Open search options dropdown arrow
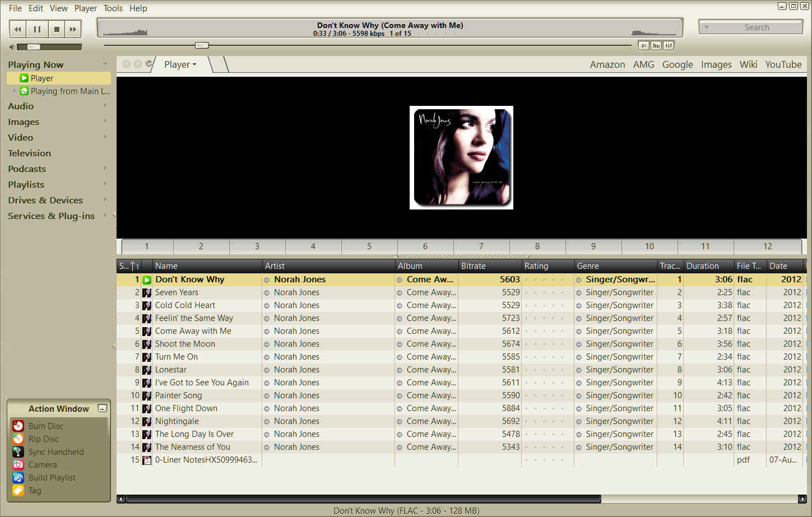The image size is (812, 517). click(707, 27)
